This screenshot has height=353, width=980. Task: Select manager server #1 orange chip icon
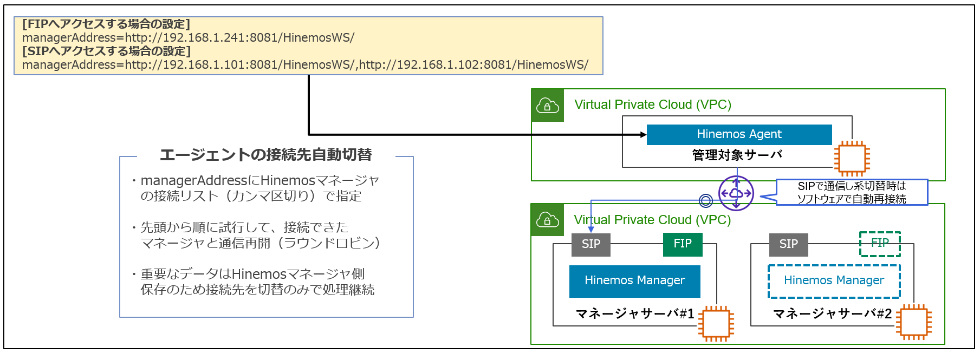(x=716, y=323)
